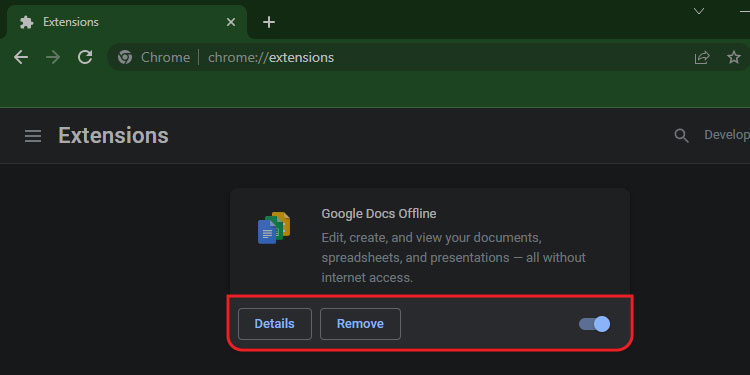The width and height of the screenshot is (750, 375).
Task: Open the hamburger main menu of Extensions
Action: [33, 136]
